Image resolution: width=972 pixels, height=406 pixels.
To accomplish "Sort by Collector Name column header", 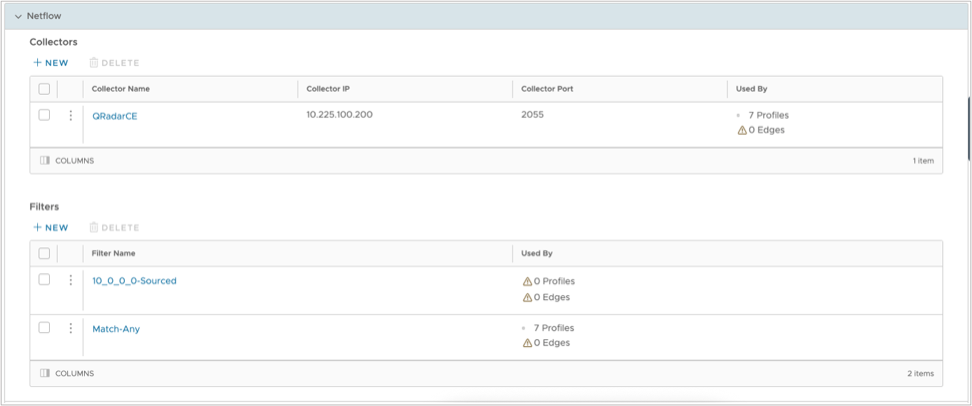I will (x=120, y=89).
